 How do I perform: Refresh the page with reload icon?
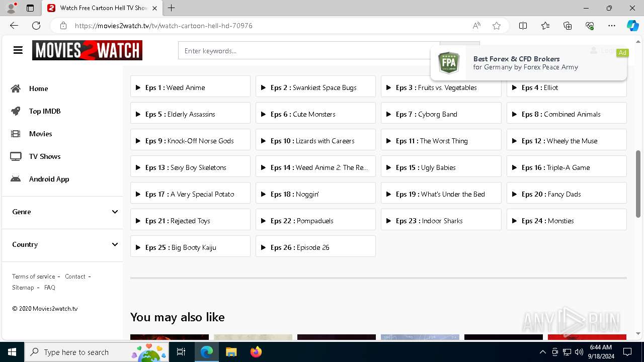tap(36, 26)
